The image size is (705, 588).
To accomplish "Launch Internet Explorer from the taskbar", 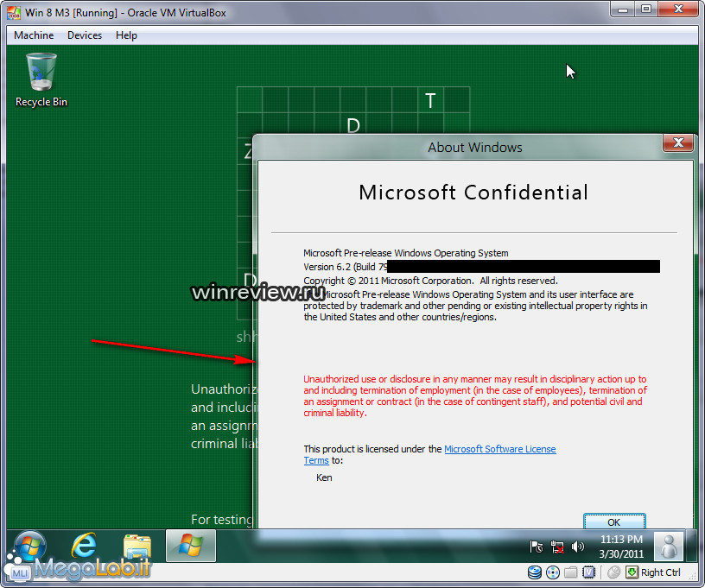I will click(84, 546).
